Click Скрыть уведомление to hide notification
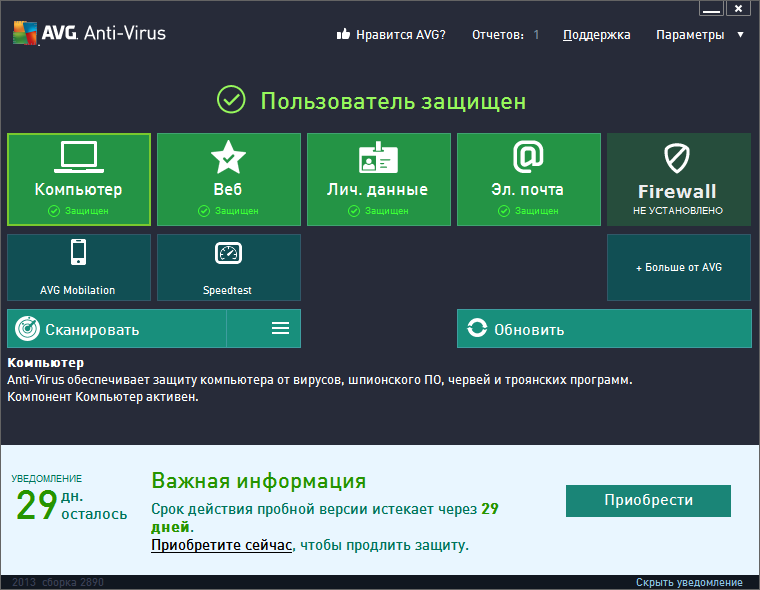The height and width of the screenshot is (590, 760). (689, 582)
